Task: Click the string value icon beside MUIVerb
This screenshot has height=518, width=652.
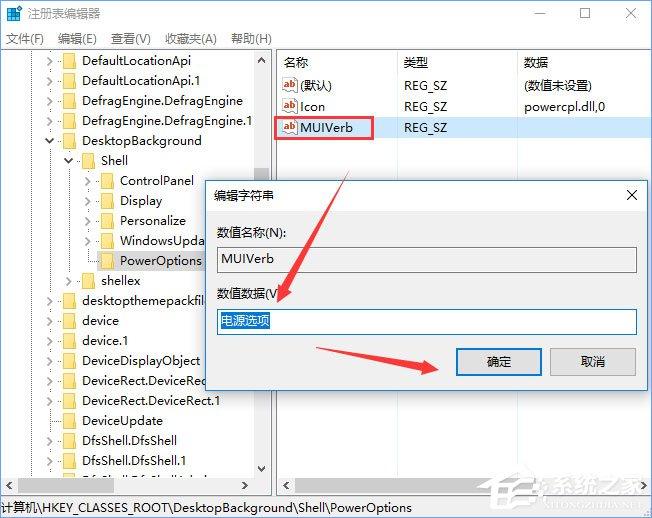Action: coord(289,127)
